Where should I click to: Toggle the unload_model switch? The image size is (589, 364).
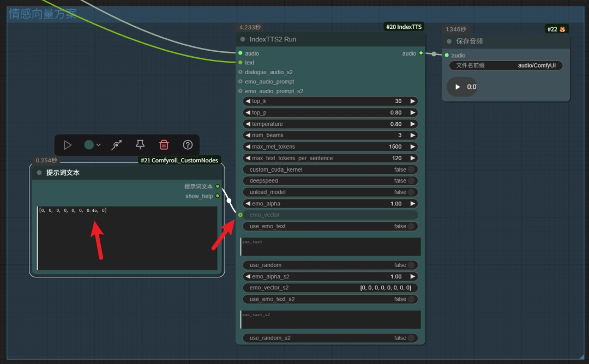pyautogui.click(x=411, y=192)
